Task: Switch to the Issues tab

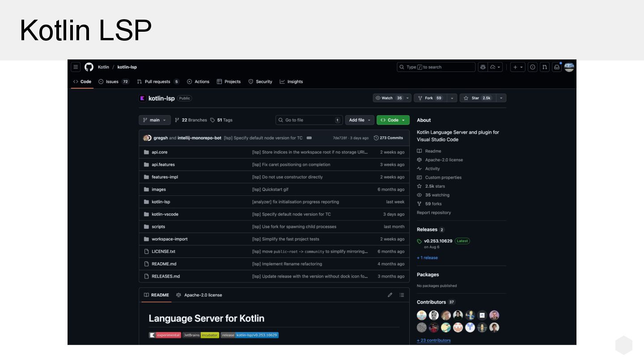Action: point(114,82)
